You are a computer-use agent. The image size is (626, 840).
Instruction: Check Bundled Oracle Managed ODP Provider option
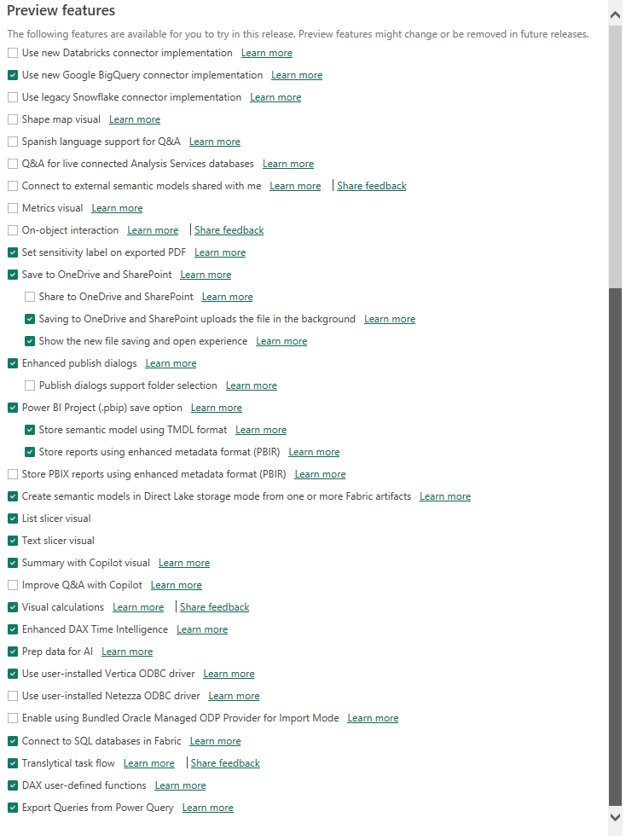click(x=13, y=718)
